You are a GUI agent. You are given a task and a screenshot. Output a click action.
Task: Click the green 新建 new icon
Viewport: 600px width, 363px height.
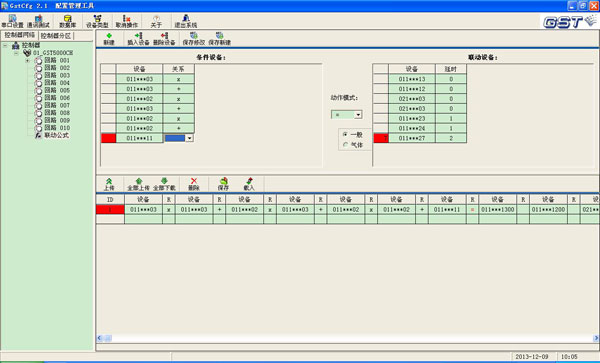[109, 39]
